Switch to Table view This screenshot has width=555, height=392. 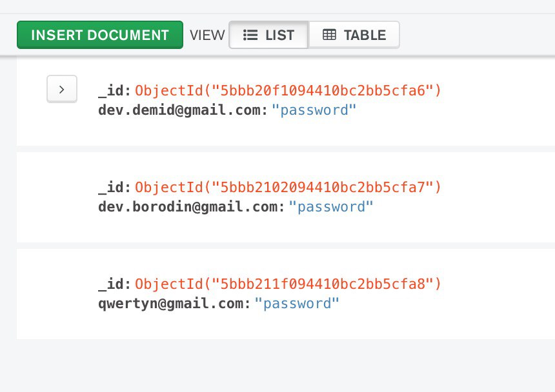(354, 35)
